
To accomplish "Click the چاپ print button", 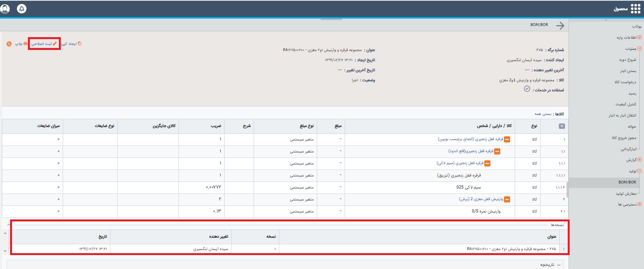I will point(21,44).
